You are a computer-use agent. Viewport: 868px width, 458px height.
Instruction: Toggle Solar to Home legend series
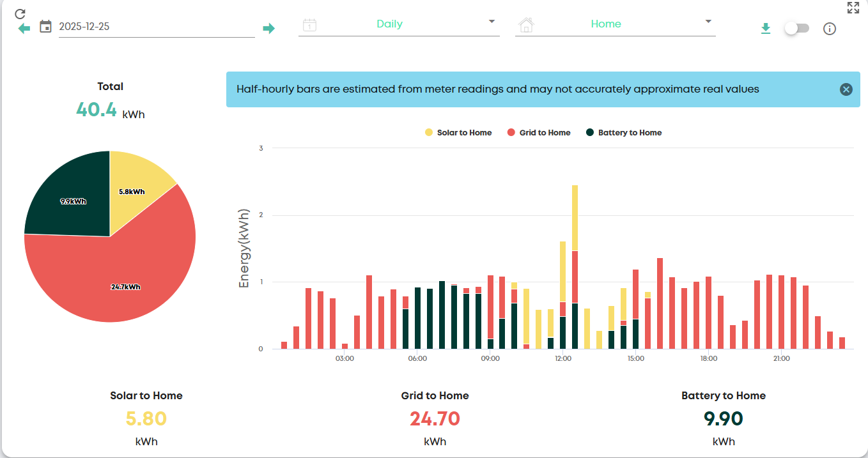click(x=458, y=133)
